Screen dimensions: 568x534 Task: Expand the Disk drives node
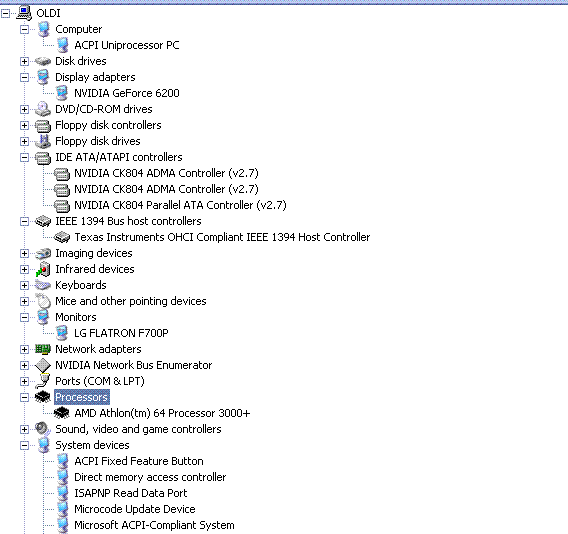click(24, 61)
